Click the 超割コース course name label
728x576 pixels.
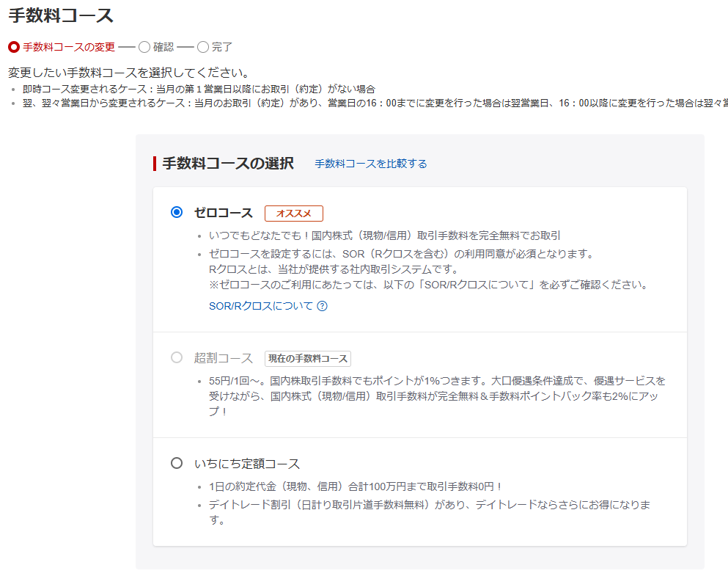point(223,358)
